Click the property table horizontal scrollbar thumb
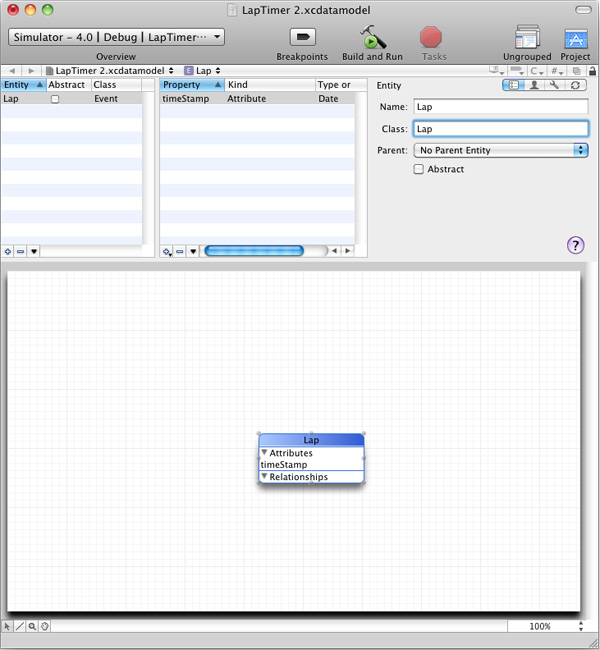The image size is (600, 650). [254, 251]
